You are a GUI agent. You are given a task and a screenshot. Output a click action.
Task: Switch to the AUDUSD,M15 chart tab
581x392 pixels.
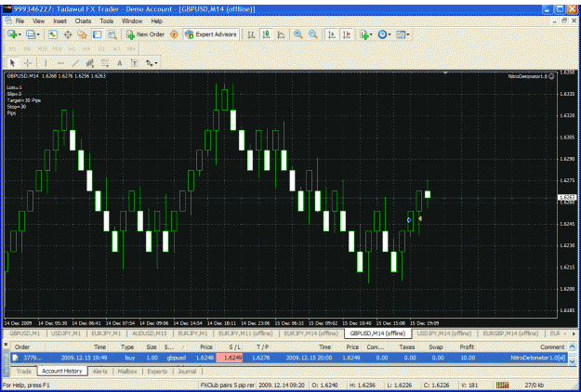150,333
